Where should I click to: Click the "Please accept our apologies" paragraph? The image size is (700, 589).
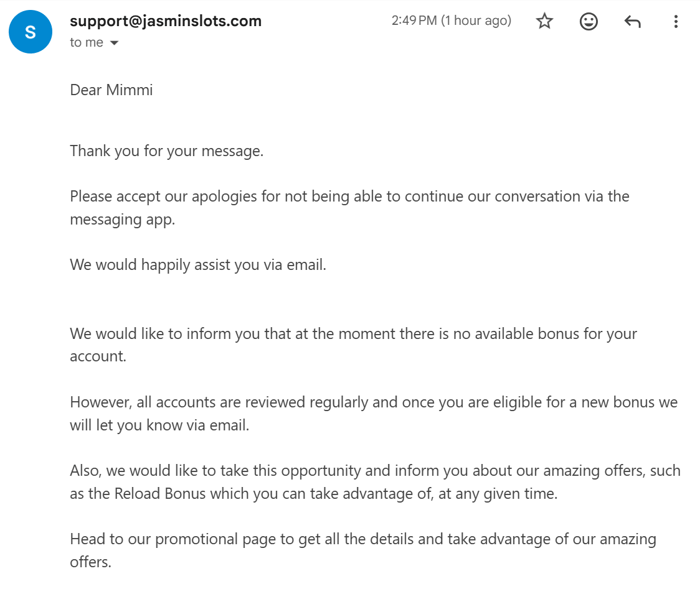pyautogui.click(x=350, y=208)
